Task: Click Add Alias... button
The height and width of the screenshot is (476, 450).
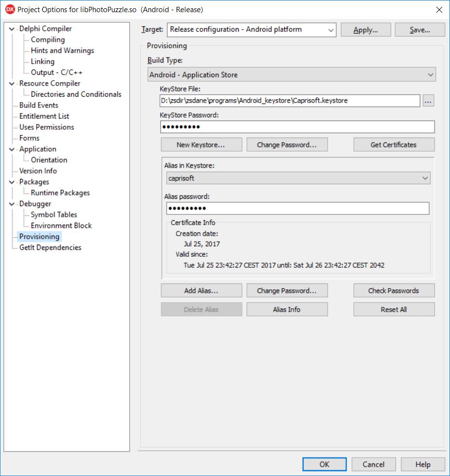Action: (202, 291)
